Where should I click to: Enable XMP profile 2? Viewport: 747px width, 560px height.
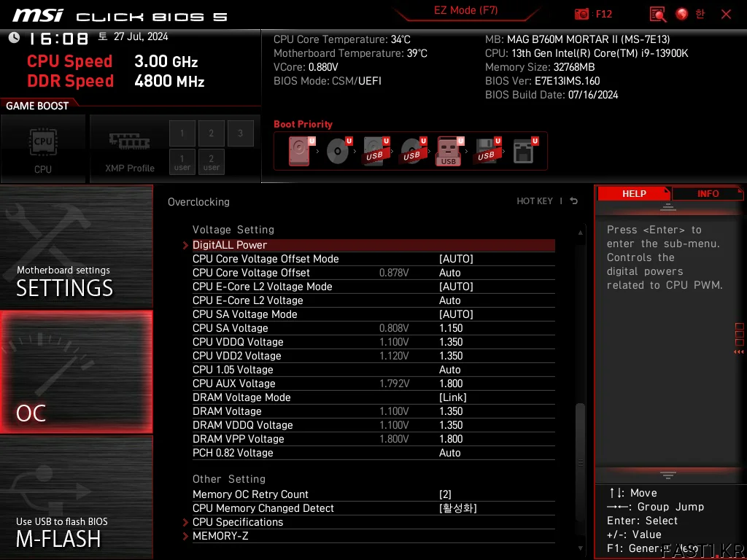click(x=211, y=133)
